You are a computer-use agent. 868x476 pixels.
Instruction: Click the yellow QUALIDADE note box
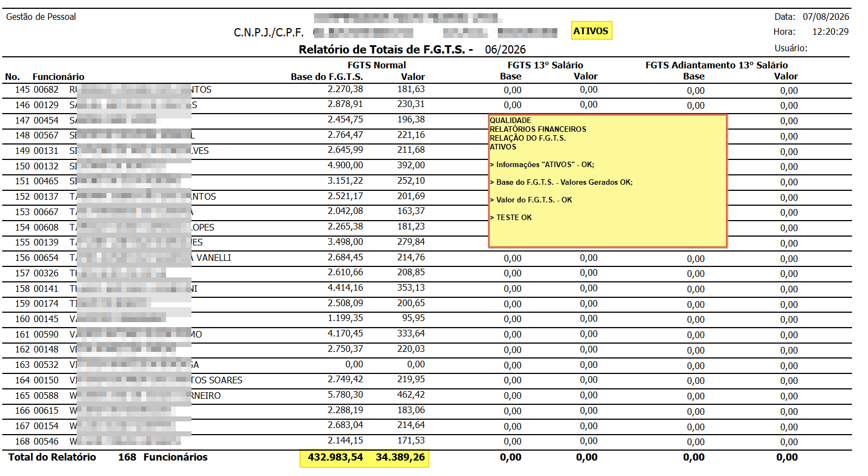click(x=608, y=181)
